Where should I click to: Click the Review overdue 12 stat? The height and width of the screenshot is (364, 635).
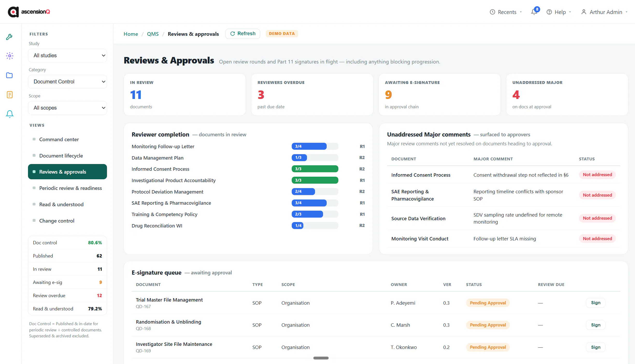[67, 296]
